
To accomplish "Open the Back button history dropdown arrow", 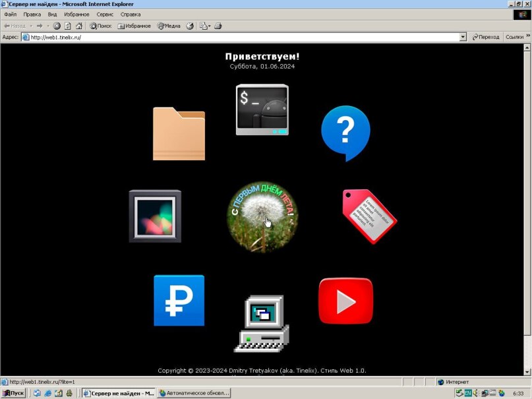I will pyautogui.click(x=30, y=26).
